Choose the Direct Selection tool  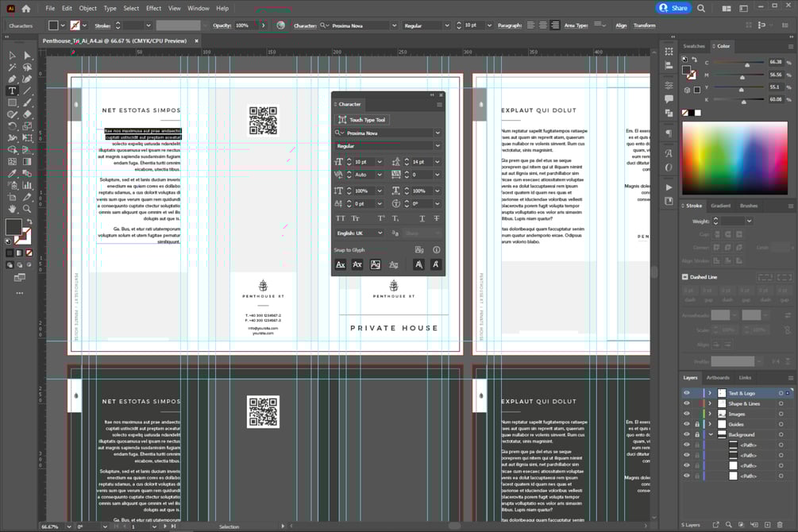[x=27, y=56]
